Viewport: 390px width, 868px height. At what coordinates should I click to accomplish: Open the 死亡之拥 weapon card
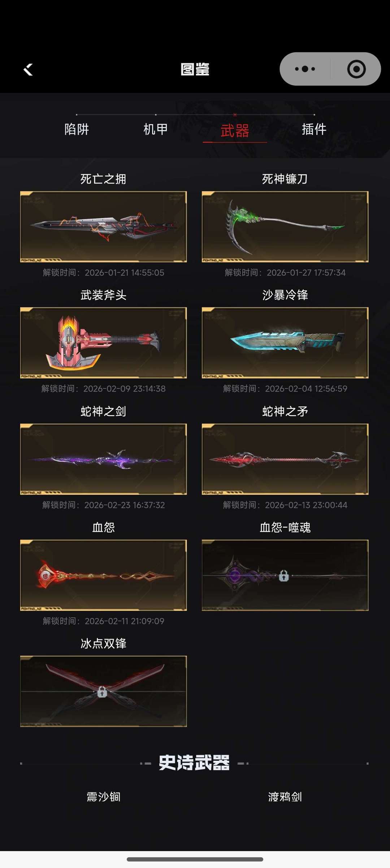103,226
